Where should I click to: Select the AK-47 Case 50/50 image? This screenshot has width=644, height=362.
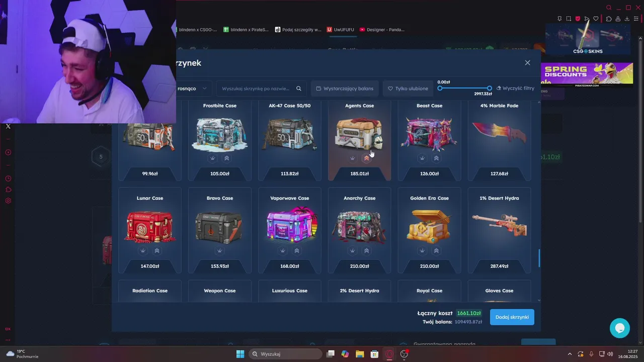(289, 134)
